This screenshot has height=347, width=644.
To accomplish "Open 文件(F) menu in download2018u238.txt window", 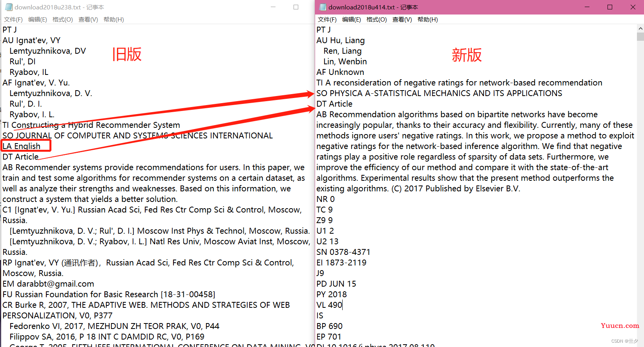I will 13,20.
